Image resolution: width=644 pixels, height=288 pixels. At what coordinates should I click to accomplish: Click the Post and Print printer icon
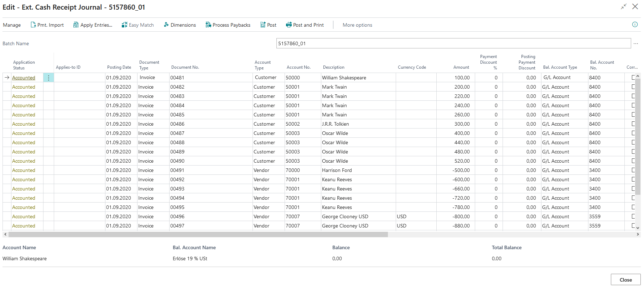pos(289,25)
